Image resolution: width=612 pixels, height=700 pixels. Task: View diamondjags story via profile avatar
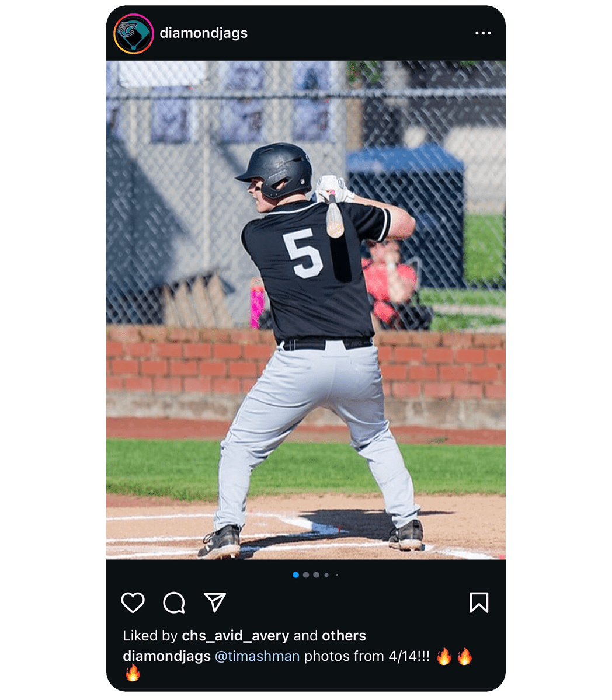click(x=134, y=33)
